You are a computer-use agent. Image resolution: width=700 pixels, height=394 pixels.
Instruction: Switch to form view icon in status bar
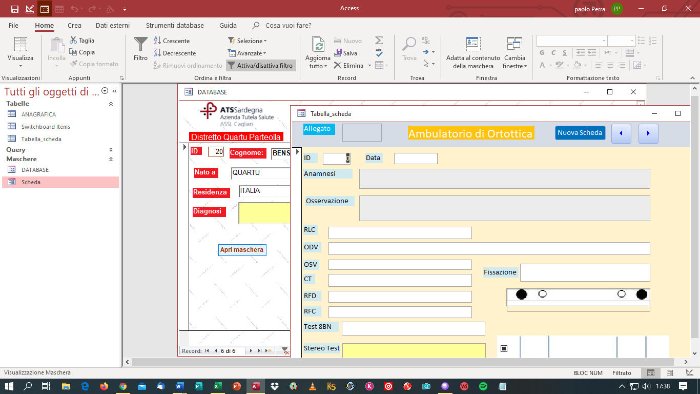(x=651, y=373)
